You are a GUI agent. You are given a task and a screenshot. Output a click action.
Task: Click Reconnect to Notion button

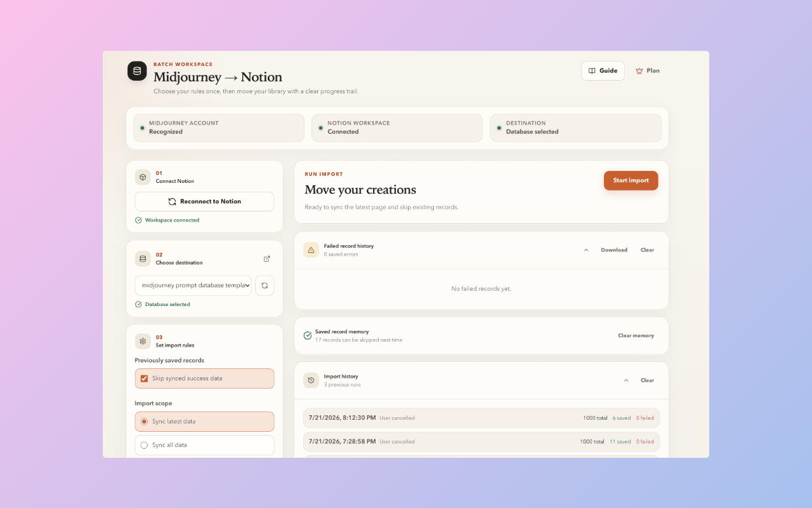pyautogui.click(x=204, y=201)
